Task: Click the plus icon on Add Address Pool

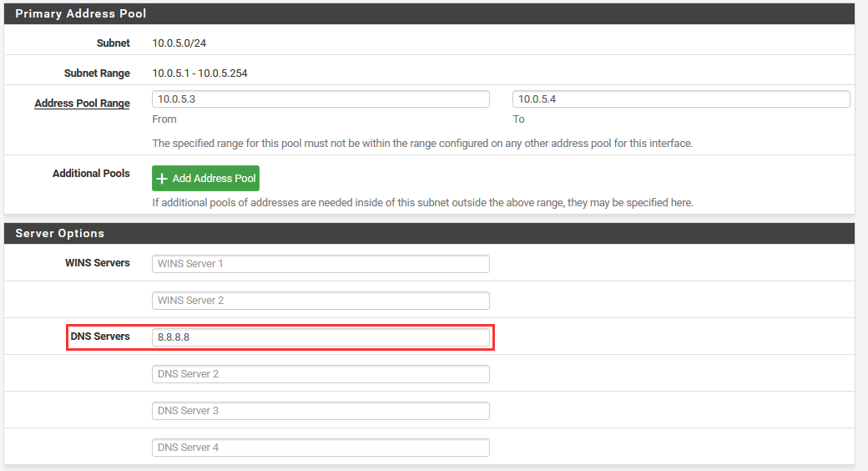Action: coord(163,179)
